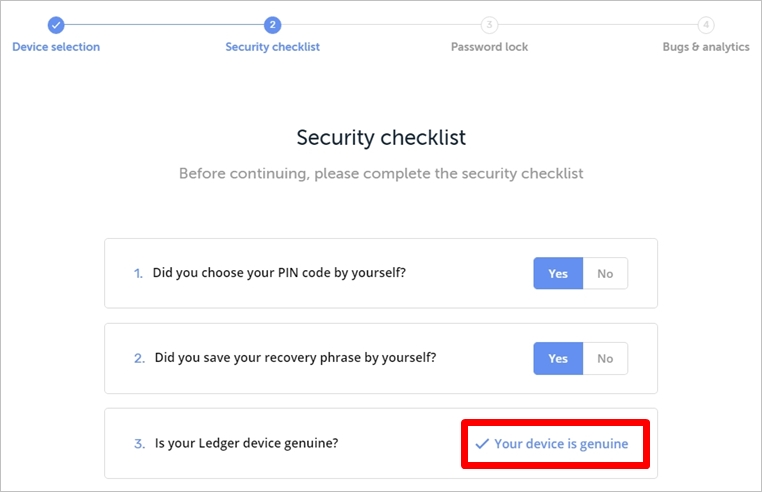Viewport: 762px width, 492px height.
Task: Click the step 3 circle icon
Action: pyautogui.click(x=489, y=25)
